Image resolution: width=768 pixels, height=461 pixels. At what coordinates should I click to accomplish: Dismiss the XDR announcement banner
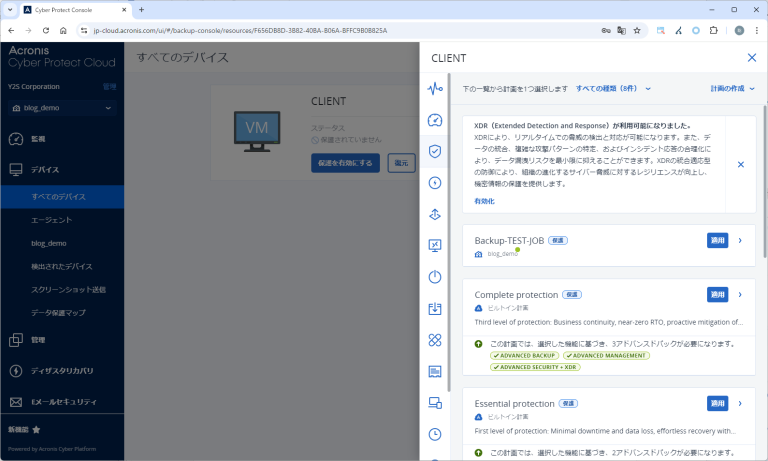pyautogui.click(x=740, y=164)
